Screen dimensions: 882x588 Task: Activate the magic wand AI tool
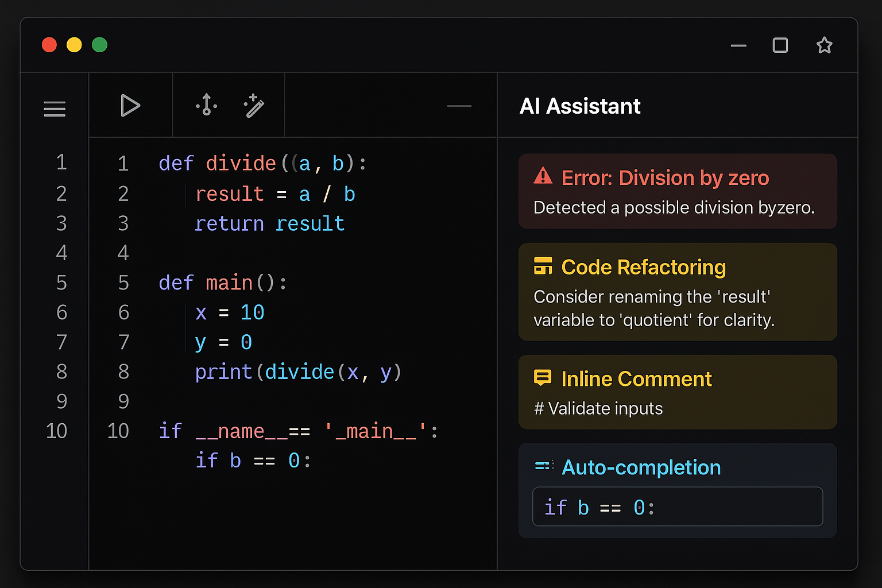(254, 106)
